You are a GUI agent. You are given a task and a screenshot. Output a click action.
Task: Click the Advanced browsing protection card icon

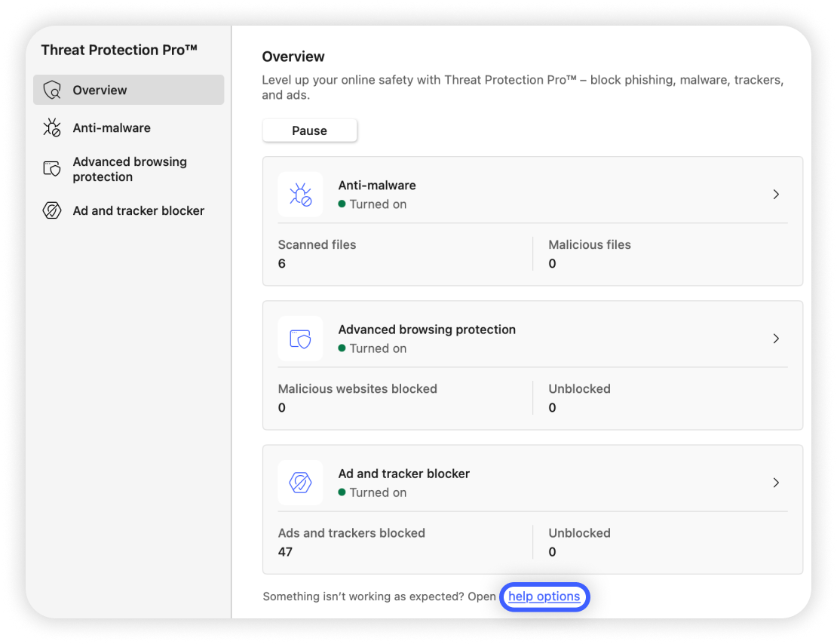pyautogui.click(x=300, y=339)
